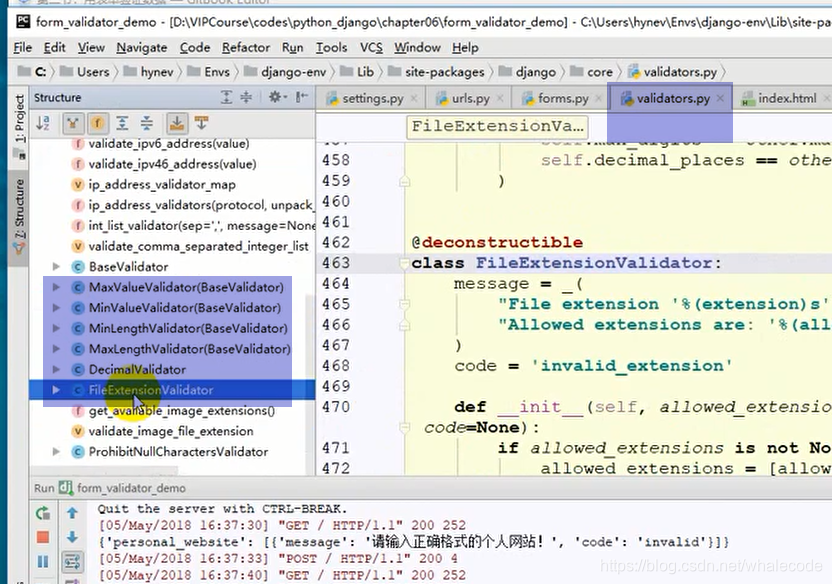Image resolution: width=832 pixels, height=584 pixels.
Task: Click site-packages breadcrumb folder
Action: pyautogui.click(x=436, y=72)
